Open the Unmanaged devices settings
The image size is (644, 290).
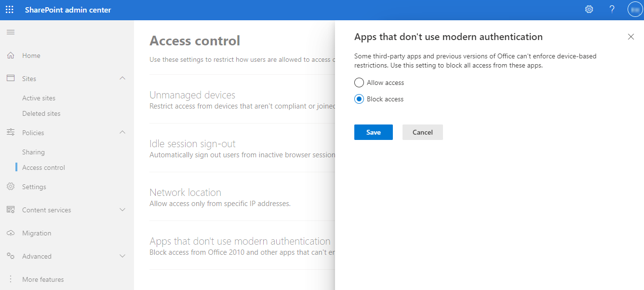pyautogui.click(x=192, y=95)
